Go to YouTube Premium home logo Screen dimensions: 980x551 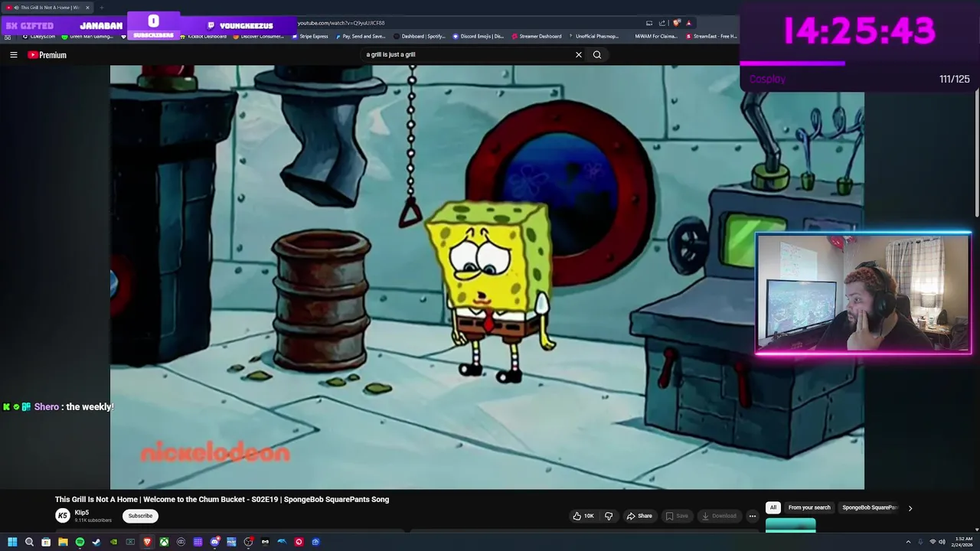tap(47, 55)
